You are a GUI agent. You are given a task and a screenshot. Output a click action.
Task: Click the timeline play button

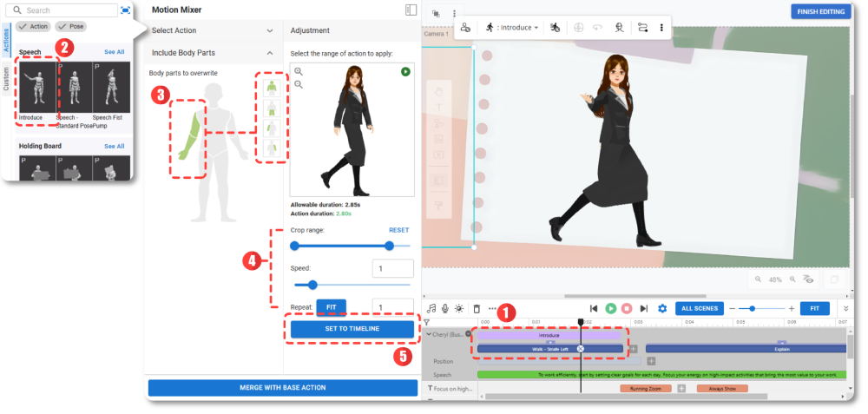[611, 308]
